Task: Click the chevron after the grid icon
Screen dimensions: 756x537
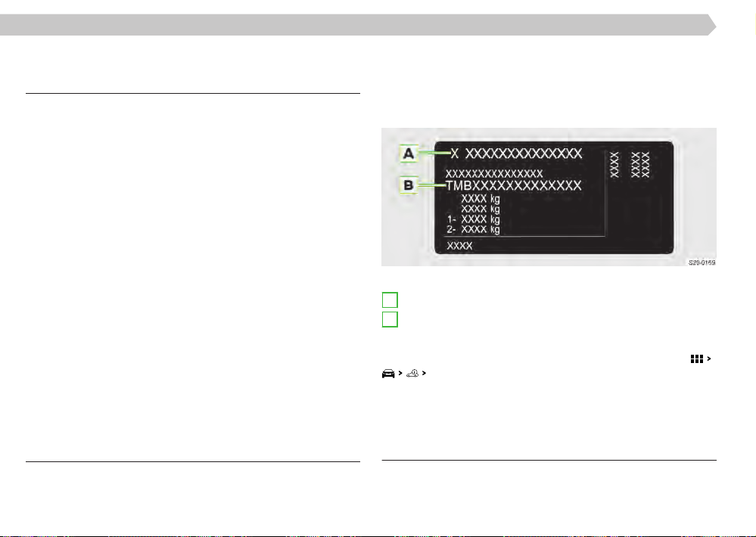Action: coord(709,359)
